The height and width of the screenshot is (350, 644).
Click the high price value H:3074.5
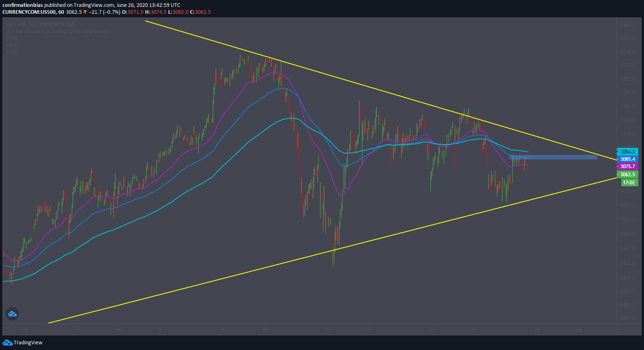[x=156, y=12]
